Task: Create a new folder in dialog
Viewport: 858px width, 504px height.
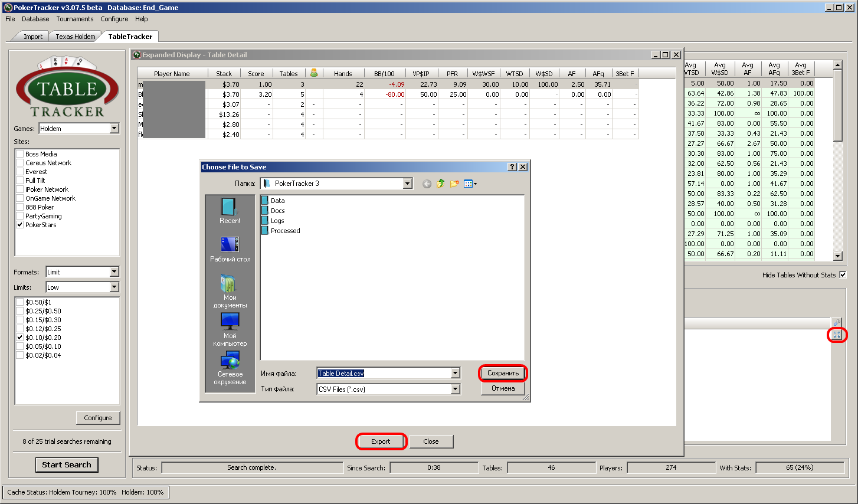Action: (x=454, y=184)
